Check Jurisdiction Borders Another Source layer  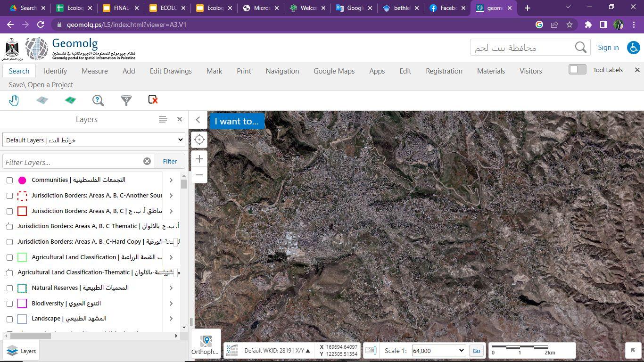click(9, 196)
